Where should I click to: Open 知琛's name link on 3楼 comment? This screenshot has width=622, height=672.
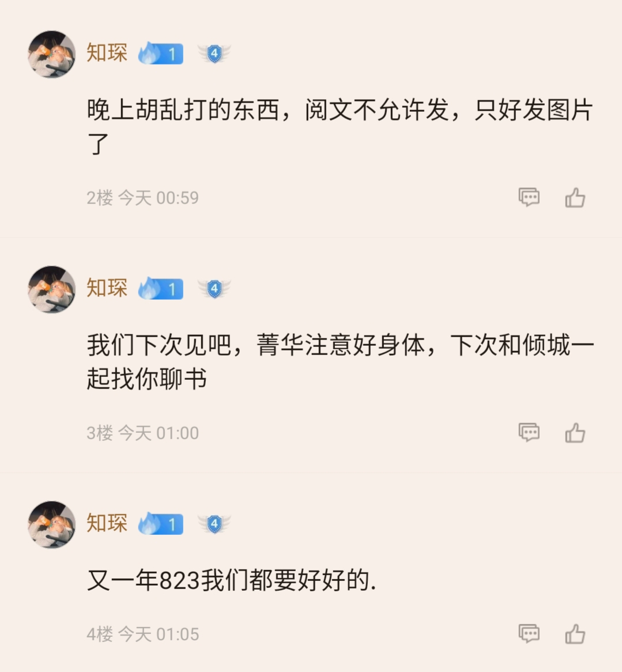107,288
